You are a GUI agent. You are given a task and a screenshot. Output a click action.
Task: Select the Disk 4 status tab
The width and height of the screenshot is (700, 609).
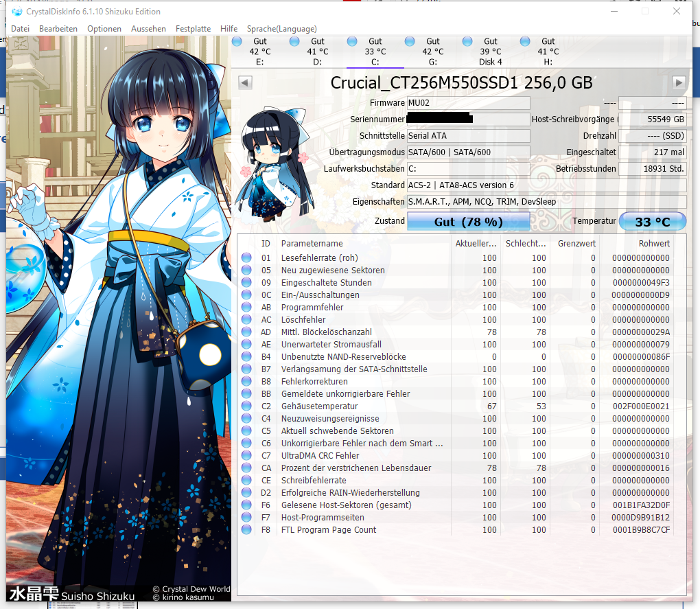click(490, 51)
